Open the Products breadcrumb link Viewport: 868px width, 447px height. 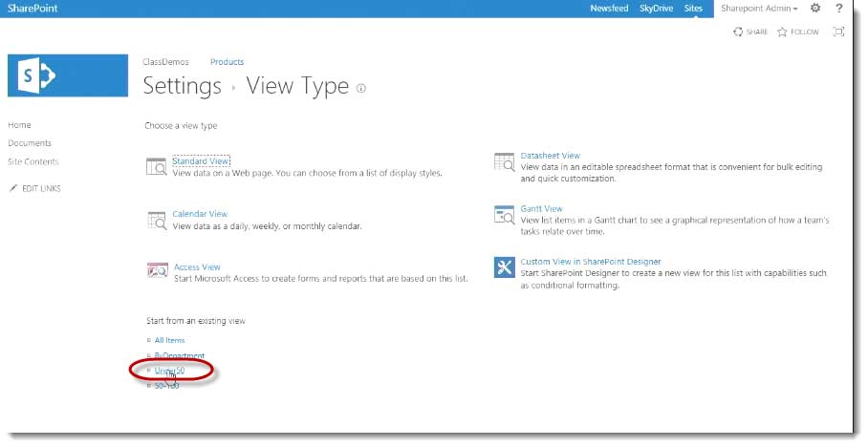(x=227, y=62)
